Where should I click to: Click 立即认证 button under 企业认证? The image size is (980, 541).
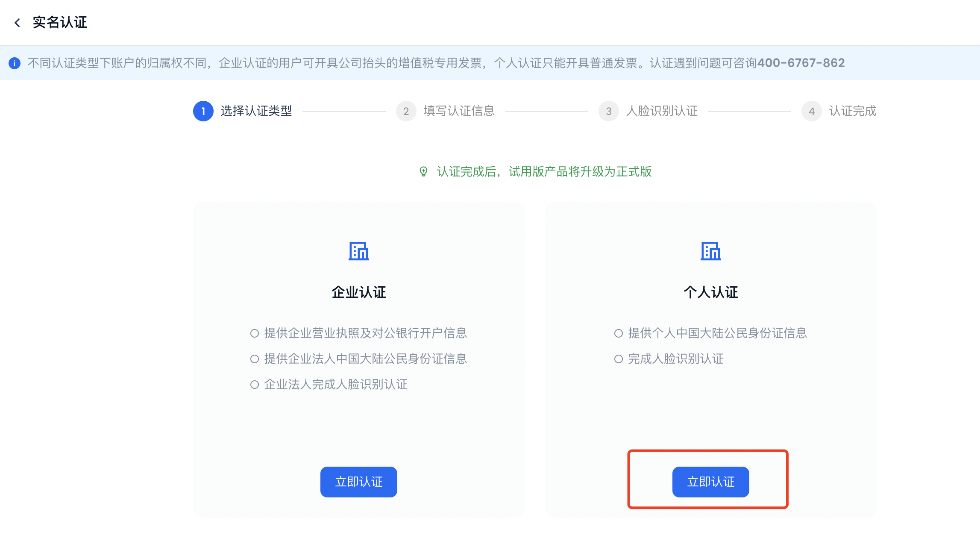tap(358, 482)
